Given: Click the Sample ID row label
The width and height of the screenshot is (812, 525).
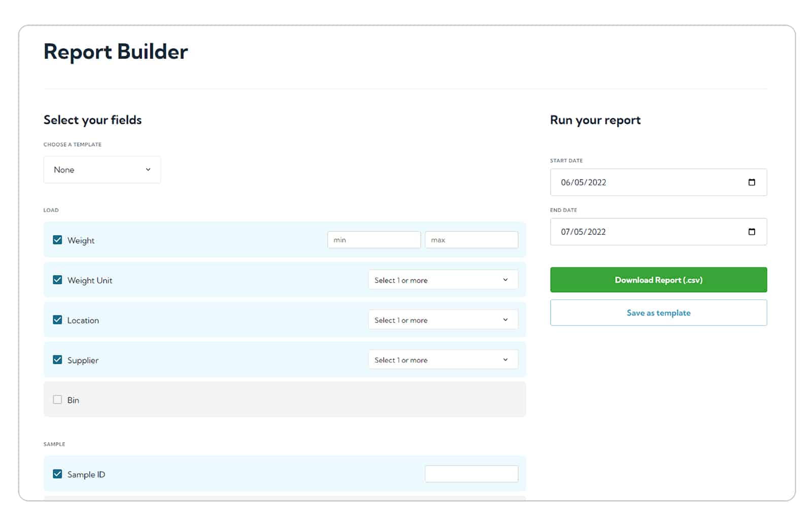Looking at the screenshot, I should (86, 475).
